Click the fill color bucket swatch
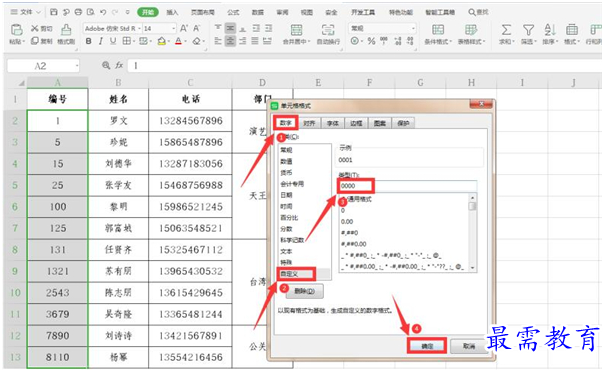The image size is (608, 370). (161, 41)
